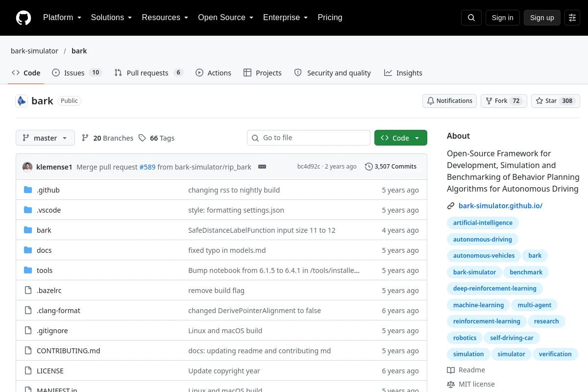588x392 pixels.
Task: Open the Enterprise dropdown menu
Action: 285,18
